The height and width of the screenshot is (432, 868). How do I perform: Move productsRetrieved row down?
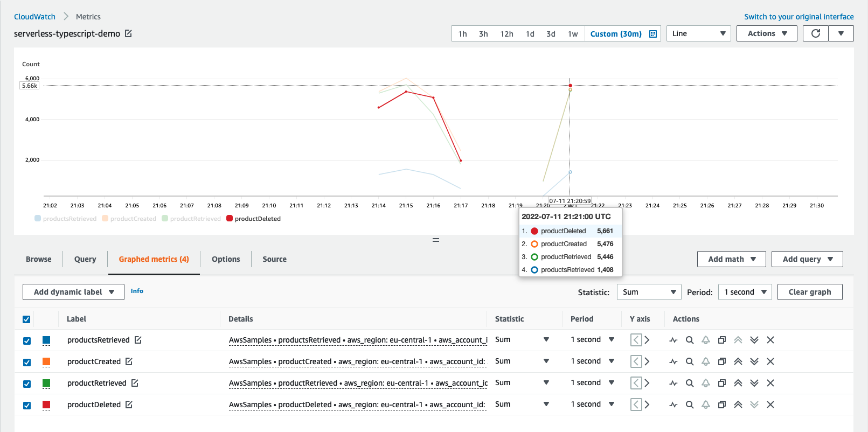[754, 340]
